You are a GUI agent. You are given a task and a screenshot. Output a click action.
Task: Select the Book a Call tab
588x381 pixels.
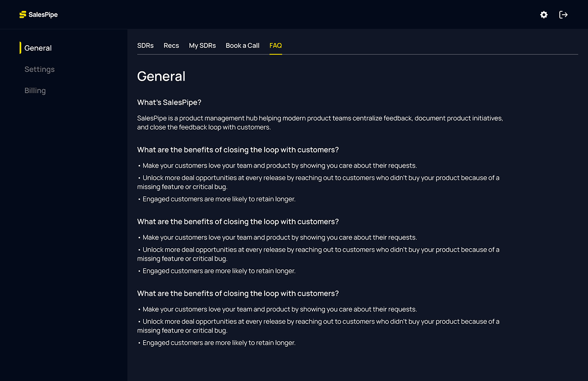coord(242,46)
